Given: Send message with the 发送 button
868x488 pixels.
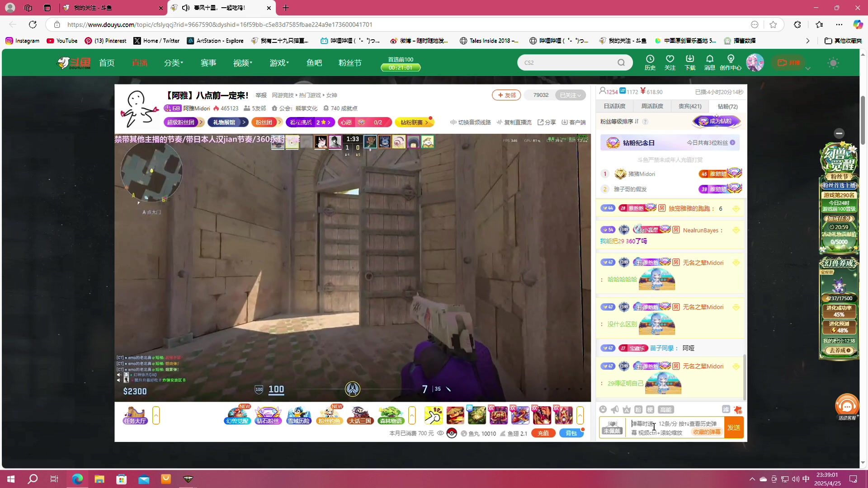Looking at the screenshot, I should 734,427.
